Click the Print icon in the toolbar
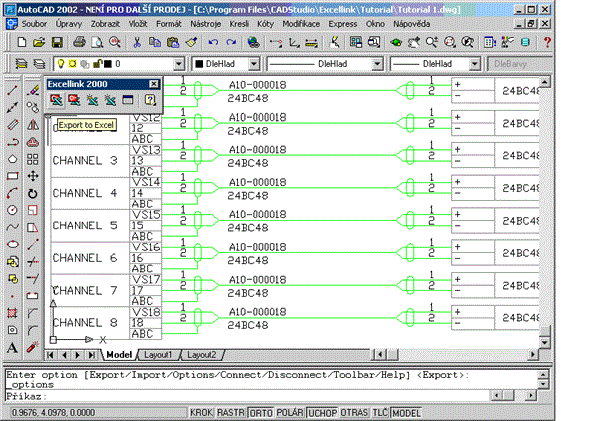Viewport: 600px width, 421px height. pos(80,42)
